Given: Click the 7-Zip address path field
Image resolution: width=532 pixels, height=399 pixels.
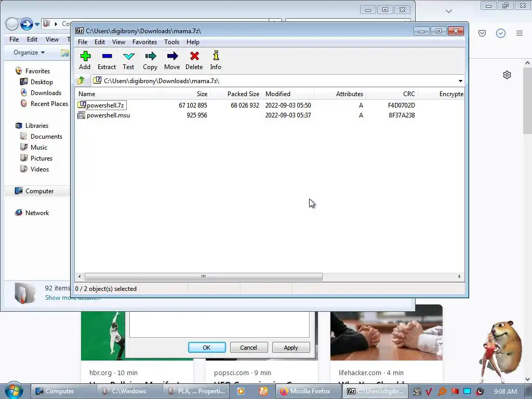Looking at the screenshot, I should tap(274, 81).
